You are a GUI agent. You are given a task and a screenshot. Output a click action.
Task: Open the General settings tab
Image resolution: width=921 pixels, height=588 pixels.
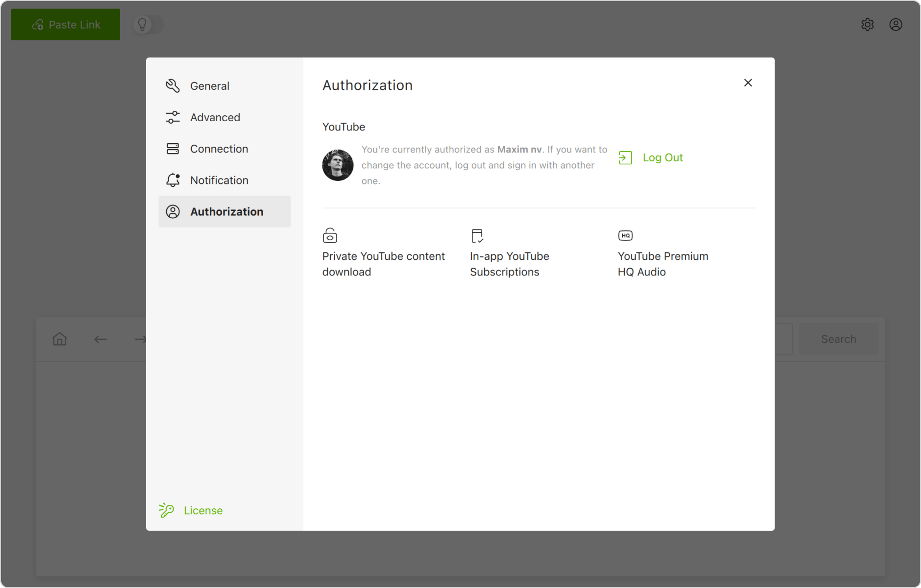click(x=210, y=86)
